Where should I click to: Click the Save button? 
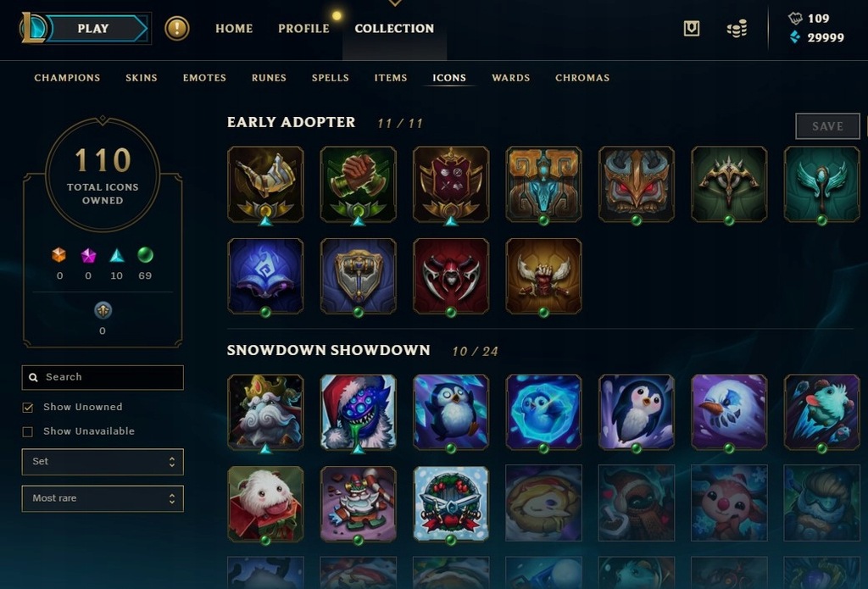[827, 126]
